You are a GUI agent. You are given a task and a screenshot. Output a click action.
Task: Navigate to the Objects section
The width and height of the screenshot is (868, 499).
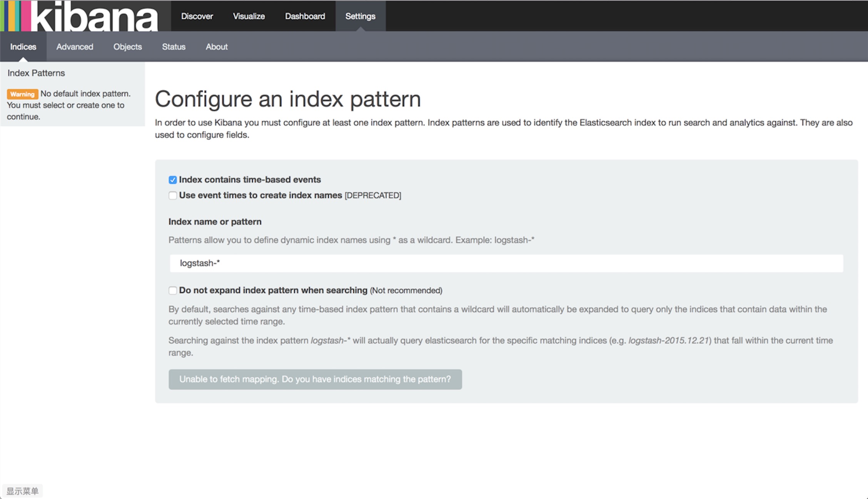[127, 47]
